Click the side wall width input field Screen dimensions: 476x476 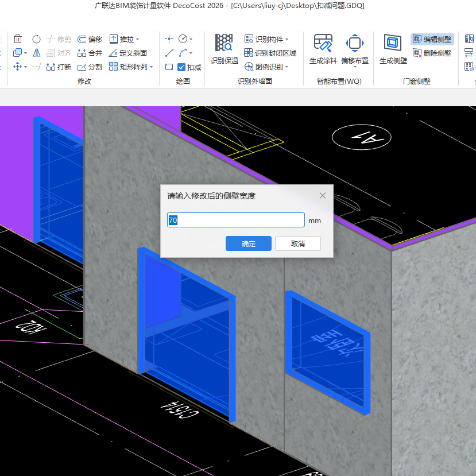coord(235,220)
